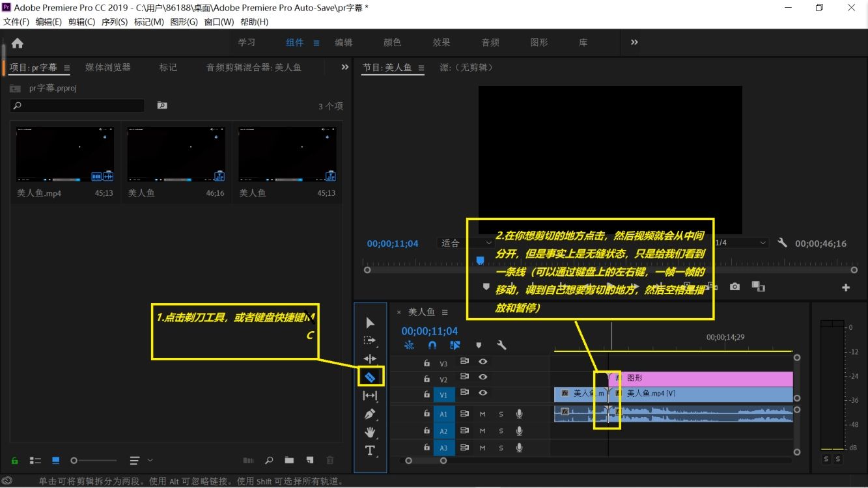This screenshot has width=868, height=488.
Task: Open the 序列(S) menu
Action: click(114, 21)
